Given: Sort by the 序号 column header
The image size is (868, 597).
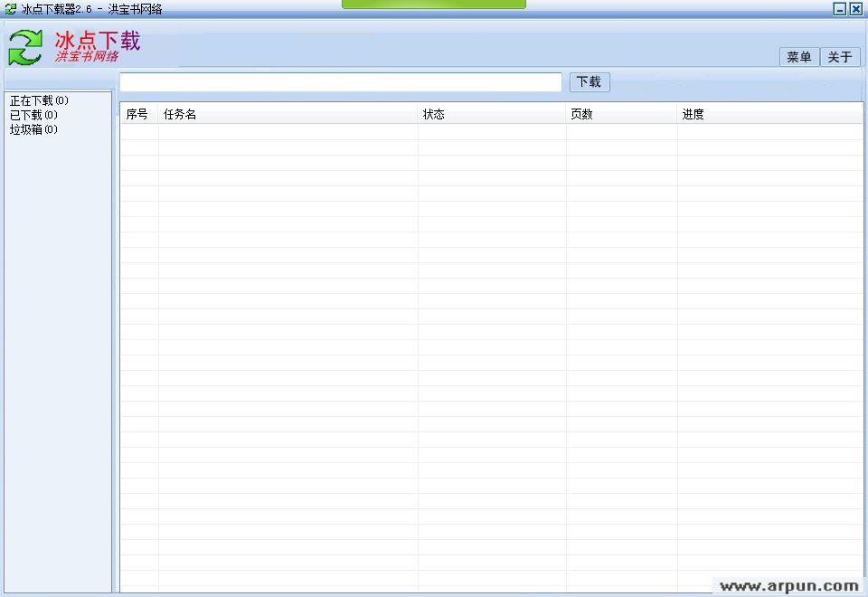Looking at the screenshot, I should pyautogui.click(x=138, y=114).
